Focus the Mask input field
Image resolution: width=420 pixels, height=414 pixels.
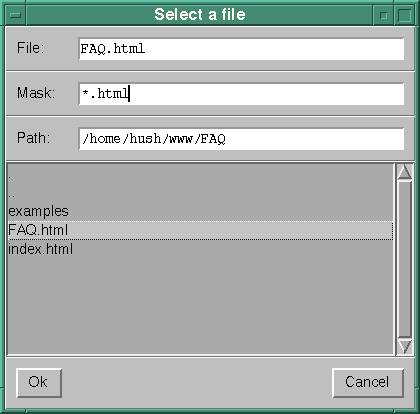coord(241,94)
